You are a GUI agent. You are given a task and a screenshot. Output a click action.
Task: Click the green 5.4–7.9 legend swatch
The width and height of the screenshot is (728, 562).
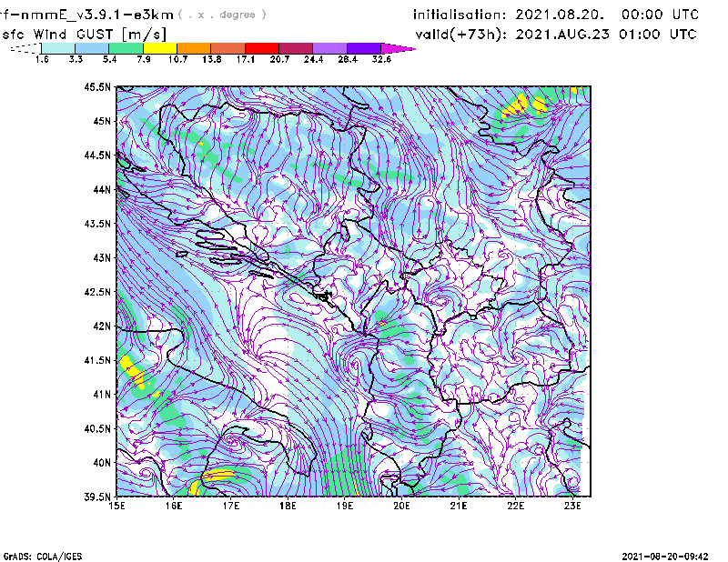tap(126, 48)
